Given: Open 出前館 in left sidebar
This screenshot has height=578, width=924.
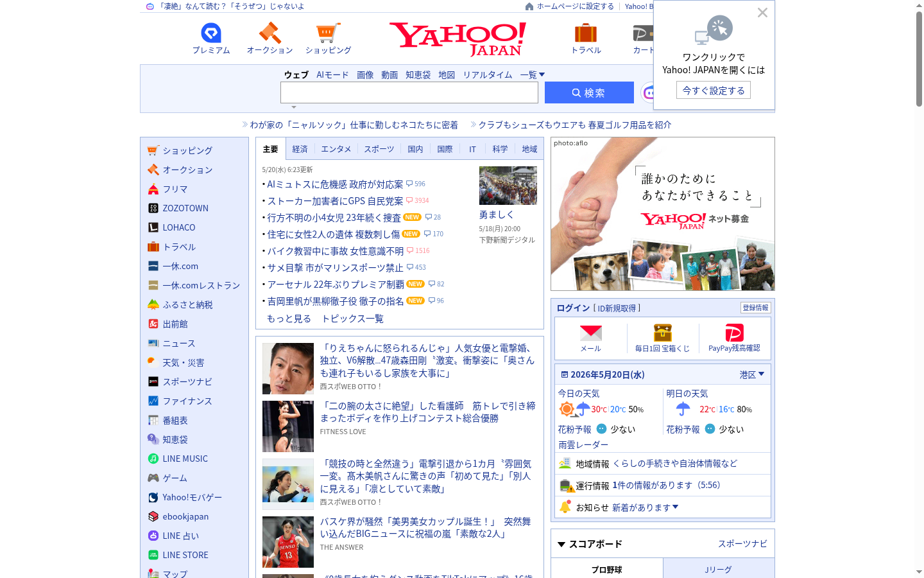Looking at the screenshot, I should pos(175,324).
